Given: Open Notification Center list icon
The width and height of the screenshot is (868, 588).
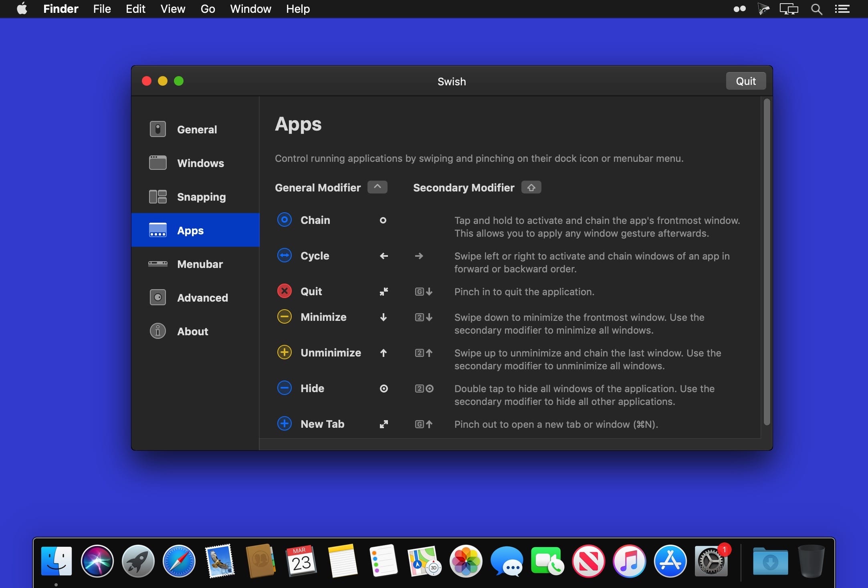Looking at the screenshot, I should pyautogui.click(x=842, y=9).
